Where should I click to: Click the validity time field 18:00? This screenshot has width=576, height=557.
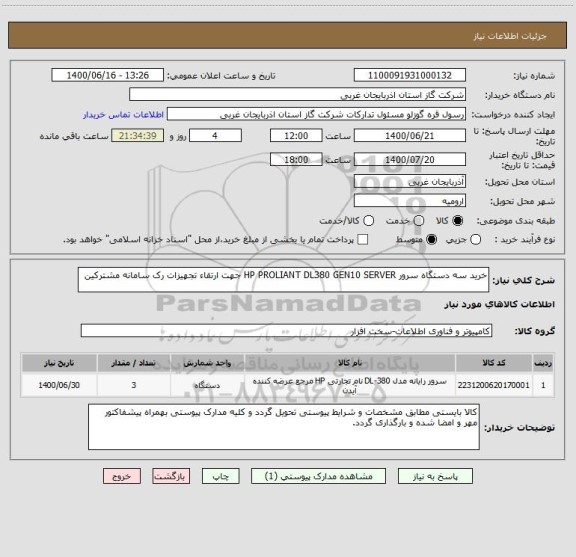[x=296, y=159]
